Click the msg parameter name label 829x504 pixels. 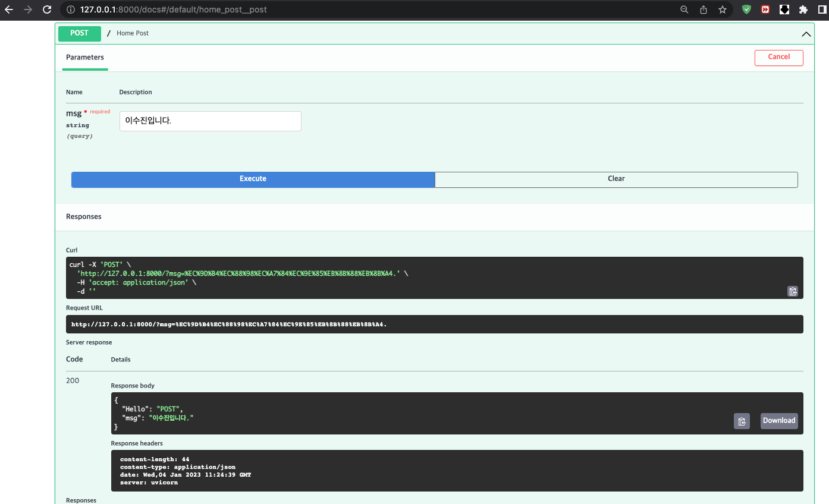(74, 113)
